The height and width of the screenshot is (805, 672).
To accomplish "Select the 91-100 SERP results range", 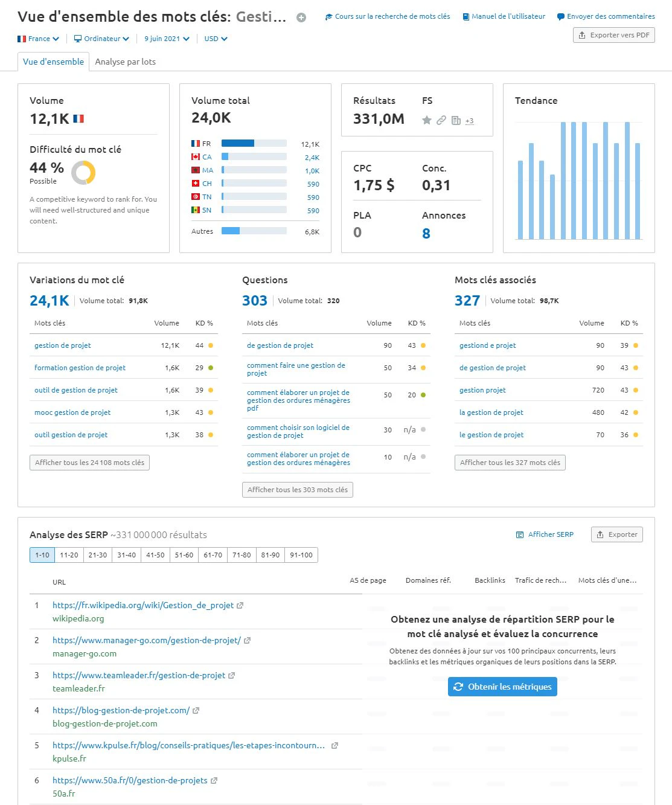I will [x=301, y=555].
